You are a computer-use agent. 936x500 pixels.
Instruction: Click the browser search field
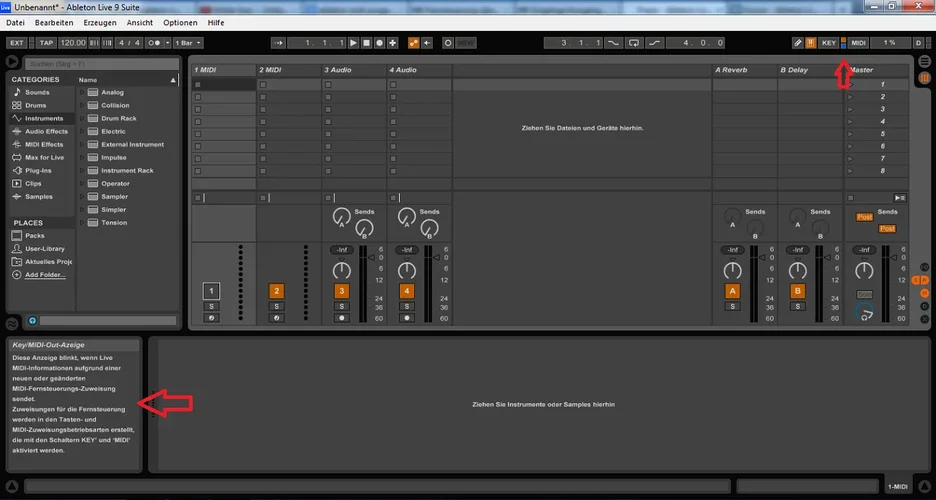pos(101,64)
